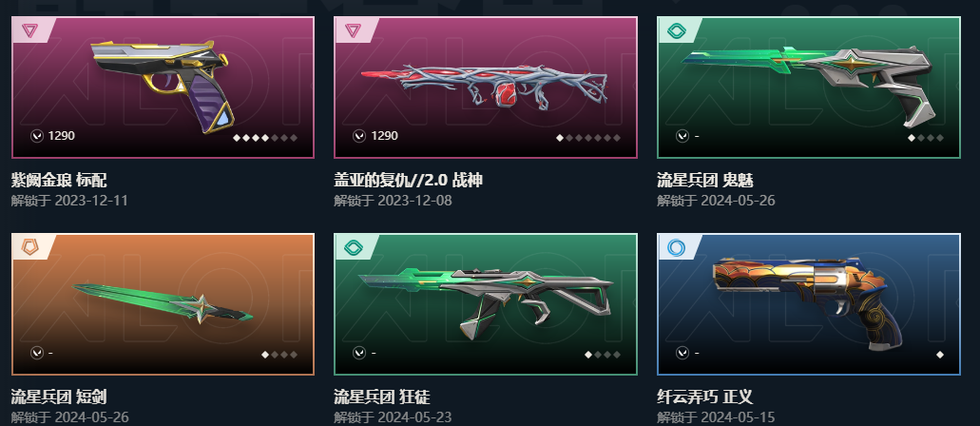Click the green tier icon on 流星兵团 鬼魅 card

676,30
